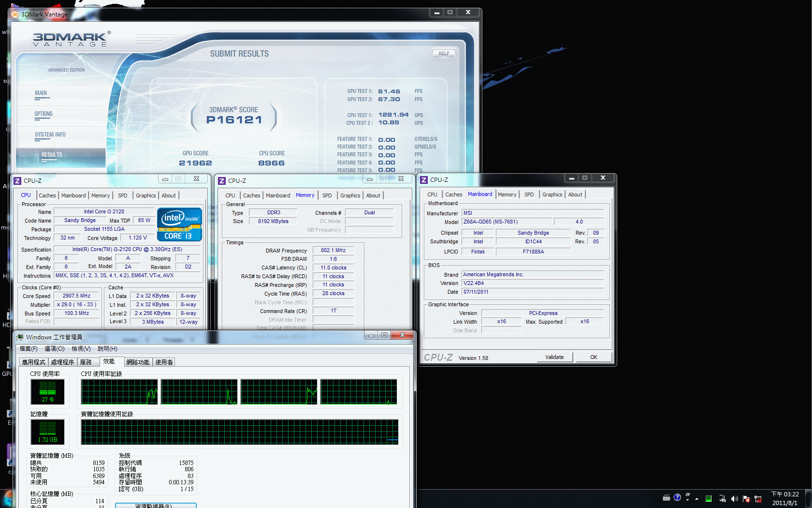The width and height of the screenshot is (812, 508).
Task: Show hidden tray icons arrow
Action: (696, 499)
